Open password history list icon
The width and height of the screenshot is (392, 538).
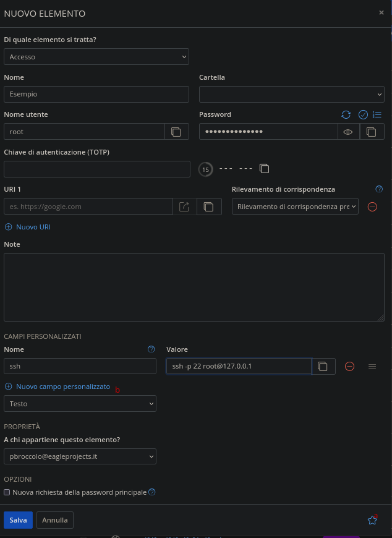(377, 114)
